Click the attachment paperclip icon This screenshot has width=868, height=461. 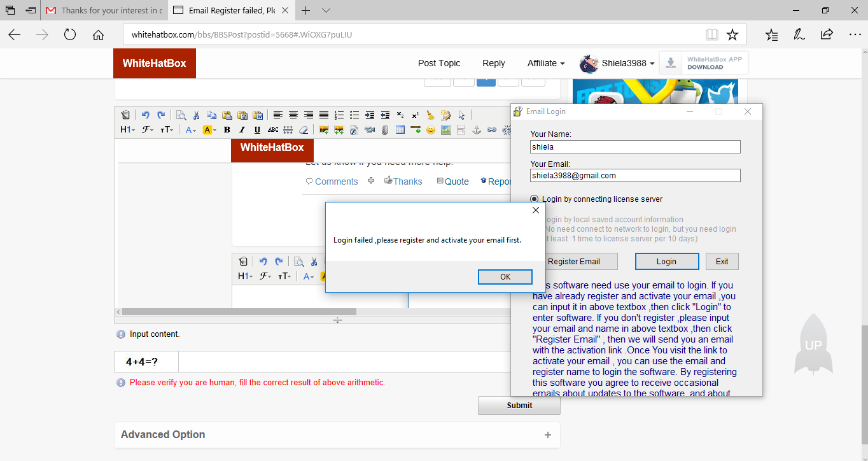click(385, 130)
